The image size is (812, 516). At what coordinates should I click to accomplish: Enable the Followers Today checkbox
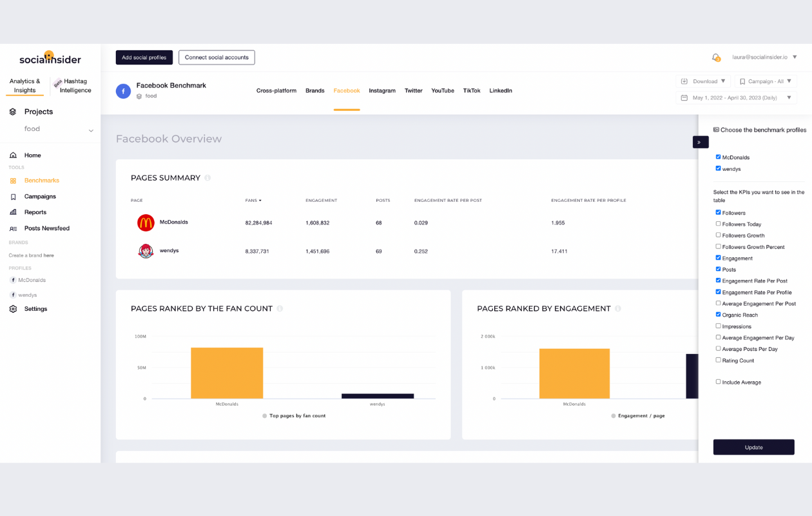(x=718, y=224)
